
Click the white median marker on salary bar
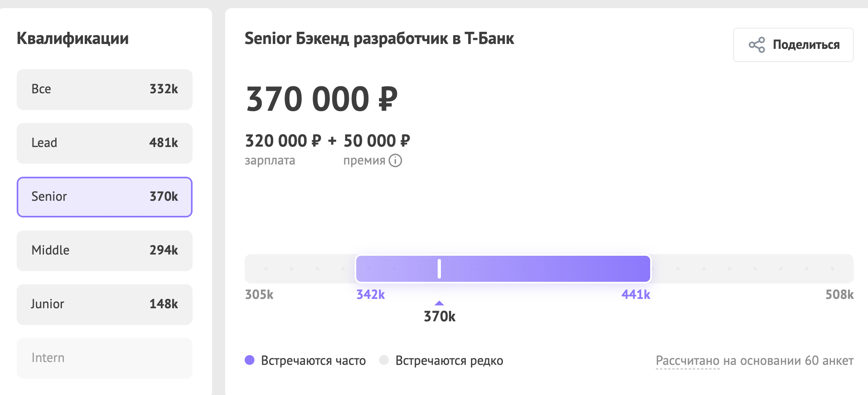(x=439, y=269)
